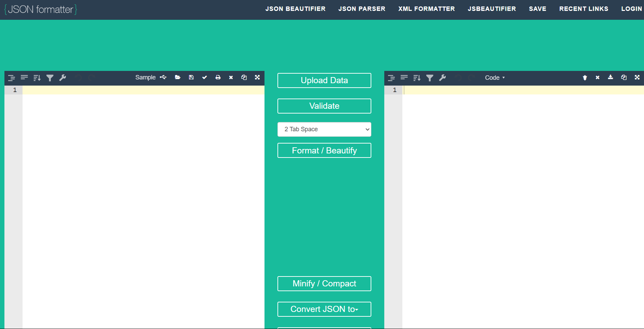Sort JSON fields using the sort icon
The height and width of the screenshot is (329, 644).
point(37,78)
